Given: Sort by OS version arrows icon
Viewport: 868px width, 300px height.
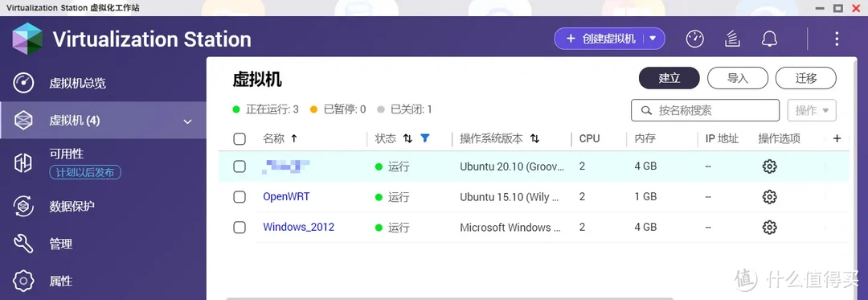Looking at the screenshot, I should click(534, 138).
